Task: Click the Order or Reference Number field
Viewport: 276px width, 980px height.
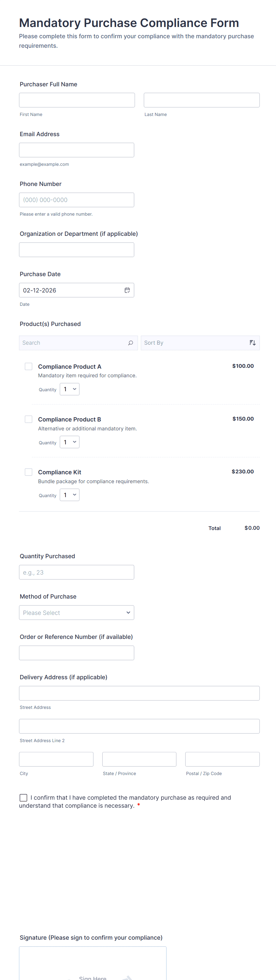Action: [77, 653]
